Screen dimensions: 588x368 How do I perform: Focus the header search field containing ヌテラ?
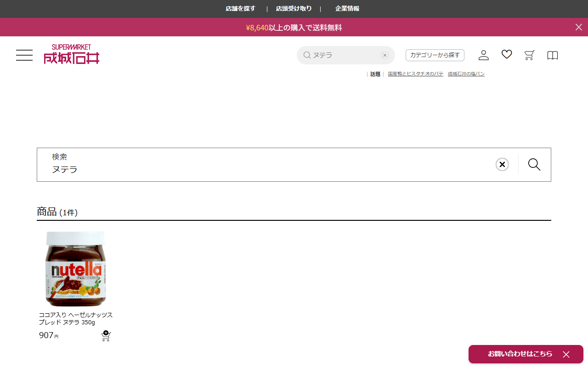[x=346, y=55]
